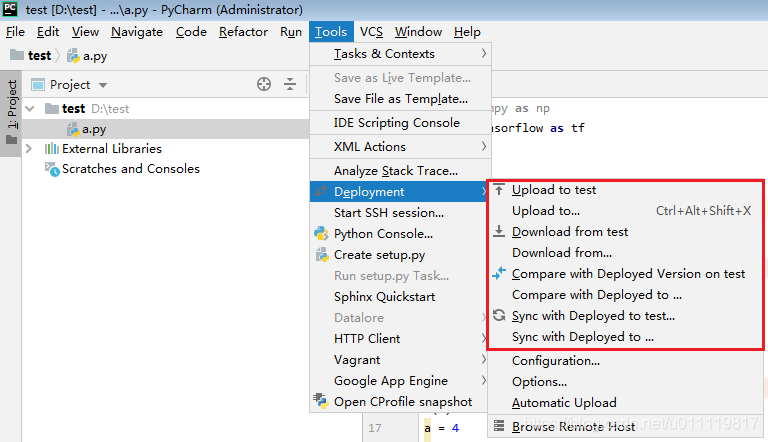Open the Refactor menu
Screen dimensions: 768x442
pos(243,32)
